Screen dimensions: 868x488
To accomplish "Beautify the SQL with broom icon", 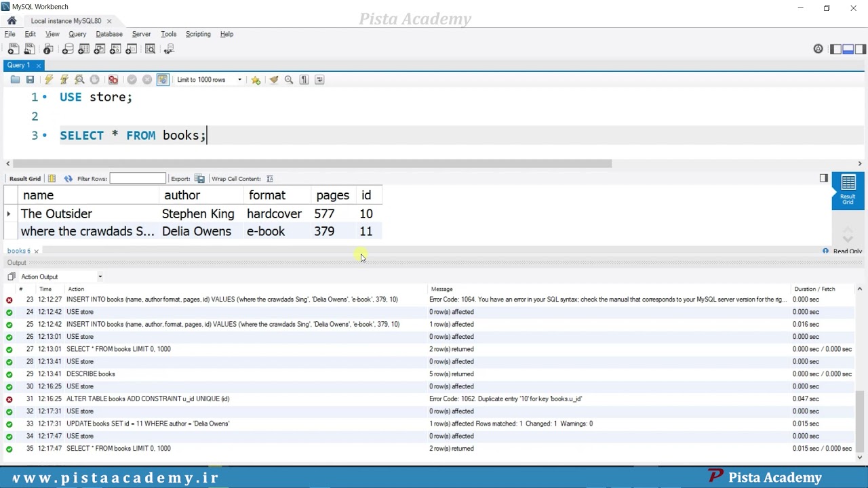I will 274,80.
